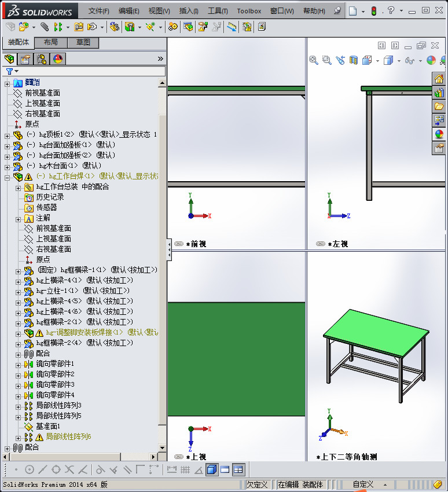Open the Design Library books tab
This screenshot has width=448, height=492.
click(439, 93)
